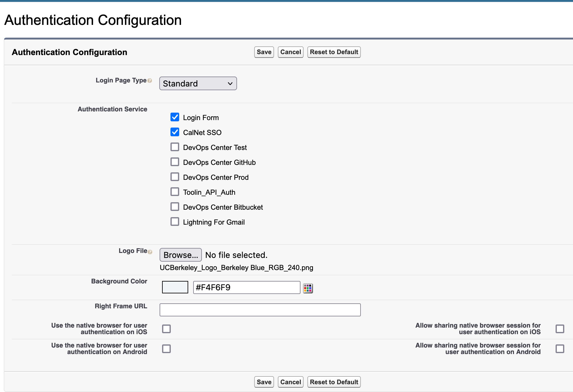The width and height of the screenshot is (573, 392).
Task: Open the color picker palette icon
Action: (x=308, y=288)
